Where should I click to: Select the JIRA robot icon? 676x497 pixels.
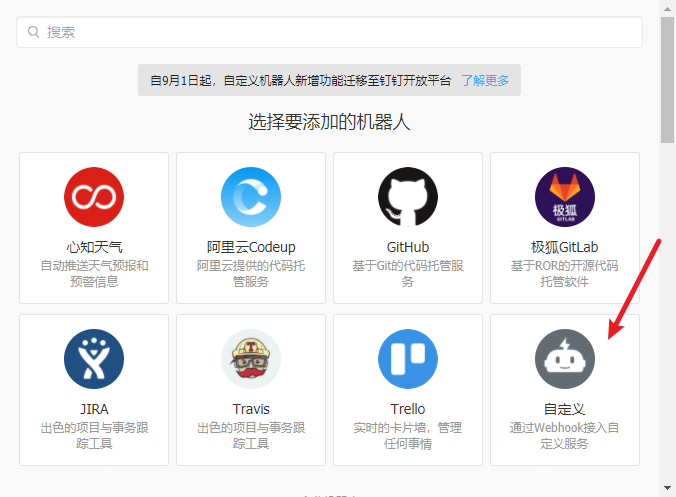pos(94,359)
